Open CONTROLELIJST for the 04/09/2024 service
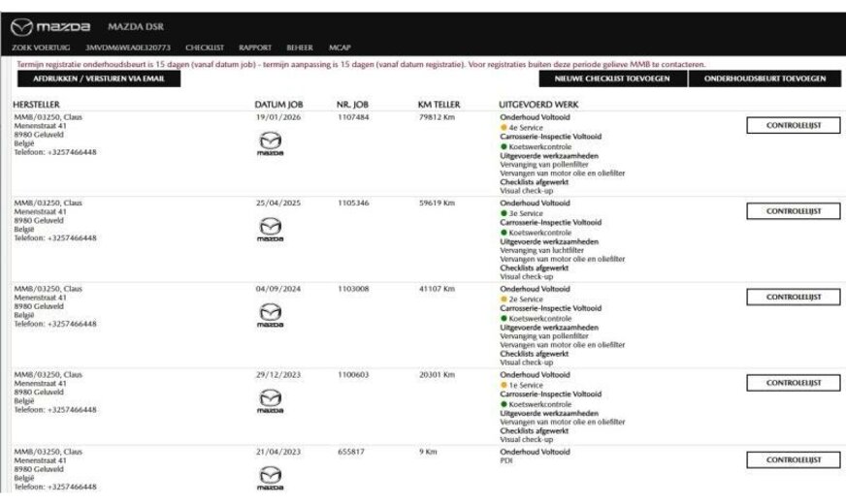846x504 pixels. pyautogui.click(x=793, y=297)
